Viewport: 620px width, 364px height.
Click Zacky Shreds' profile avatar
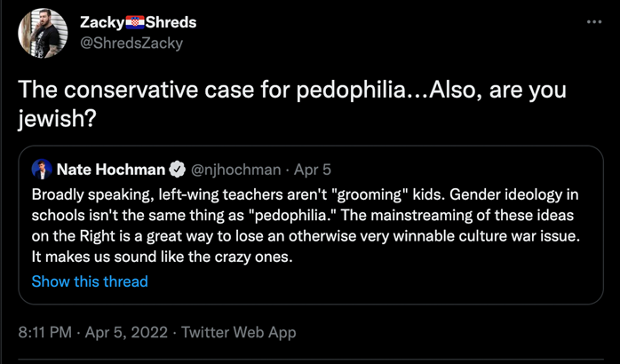click(x=42, y=33)
